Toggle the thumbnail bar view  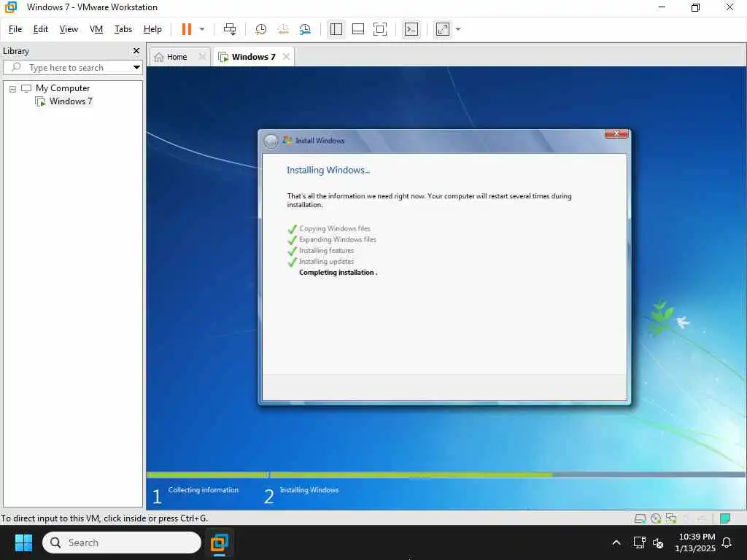pyautogui.click(x=357, y=29)
